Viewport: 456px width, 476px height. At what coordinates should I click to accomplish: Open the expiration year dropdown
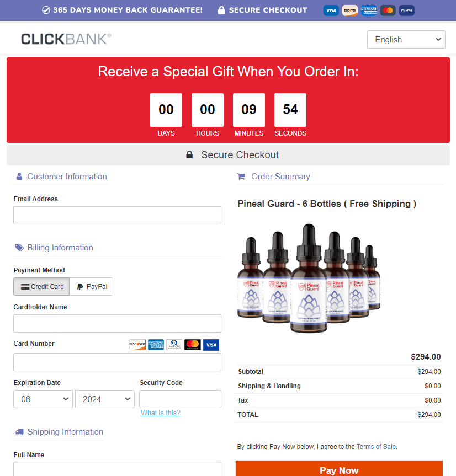click(105, 399)
